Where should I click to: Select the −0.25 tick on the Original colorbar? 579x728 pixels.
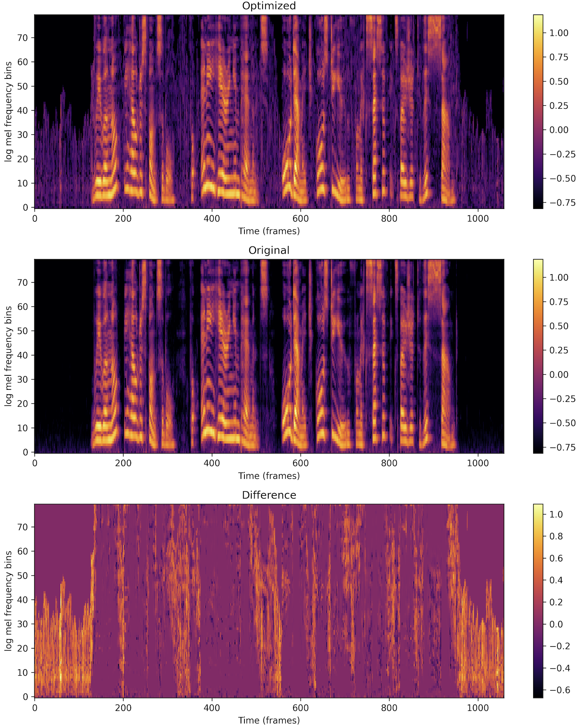(563, 399)
